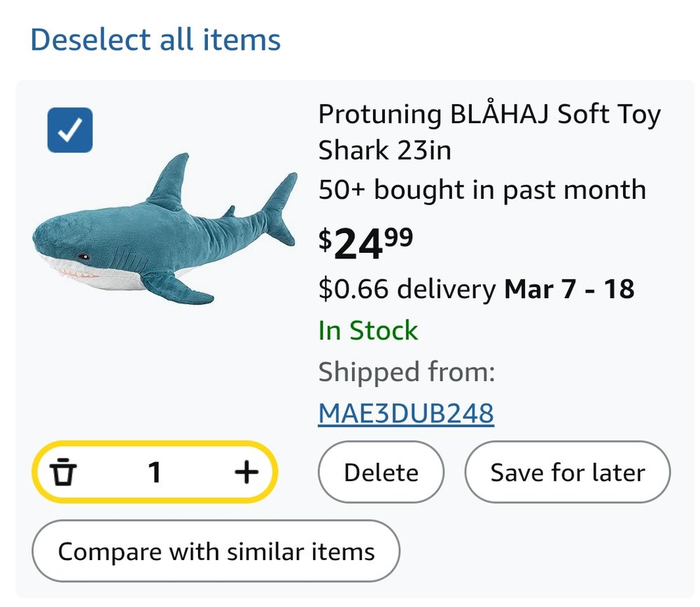700x607 pixels.
Task: Click the white checkmark inside blue box
Action: point(70,130)
